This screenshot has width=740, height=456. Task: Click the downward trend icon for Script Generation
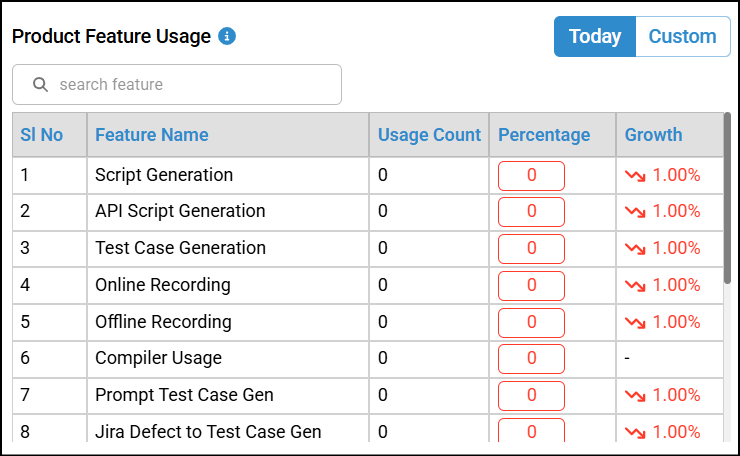[x=635, y=176]
